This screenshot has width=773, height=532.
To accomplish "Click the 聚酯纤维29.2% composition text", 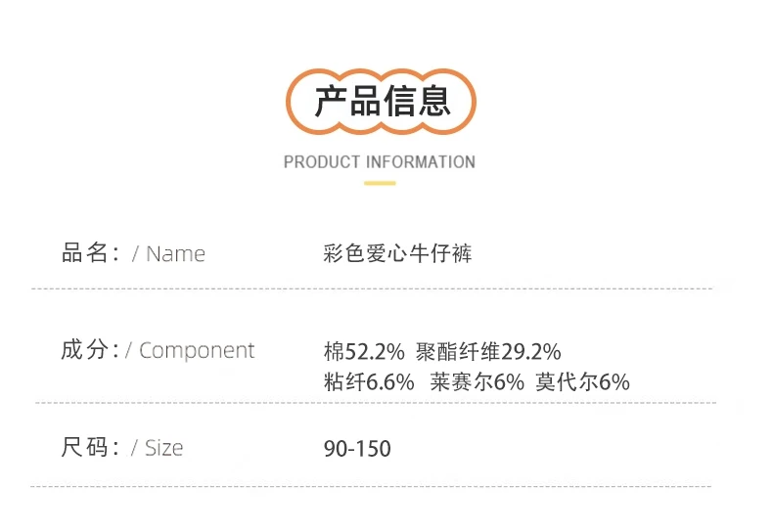I will click(488, 352).
